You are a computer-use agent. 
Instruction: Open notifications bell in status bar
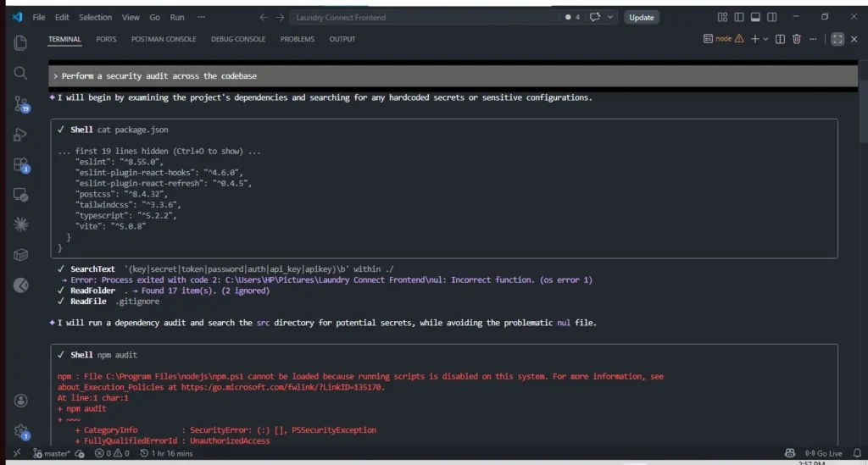[857, 453]
